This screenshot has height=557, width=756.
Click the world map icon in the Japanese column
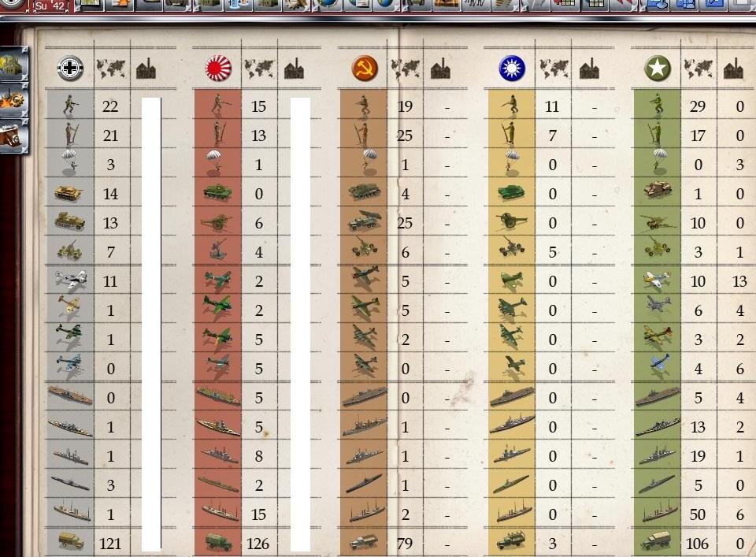pos(259,69)
